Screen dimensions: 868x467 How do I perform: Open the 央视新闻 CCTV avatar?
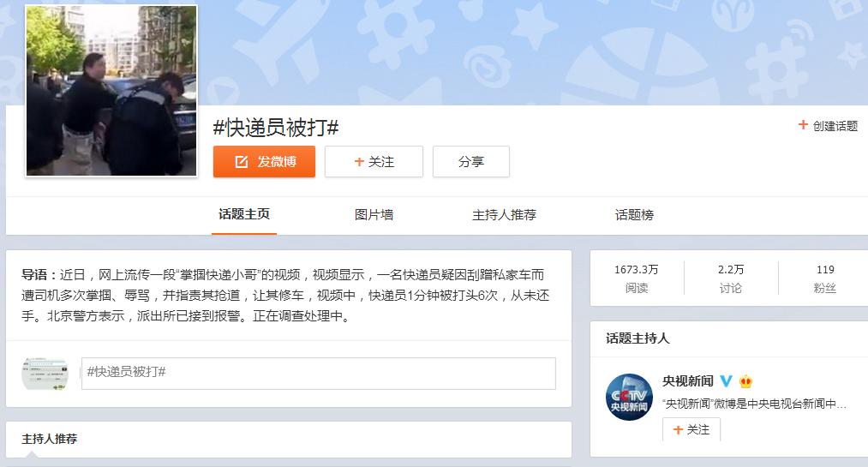(630, 398)
